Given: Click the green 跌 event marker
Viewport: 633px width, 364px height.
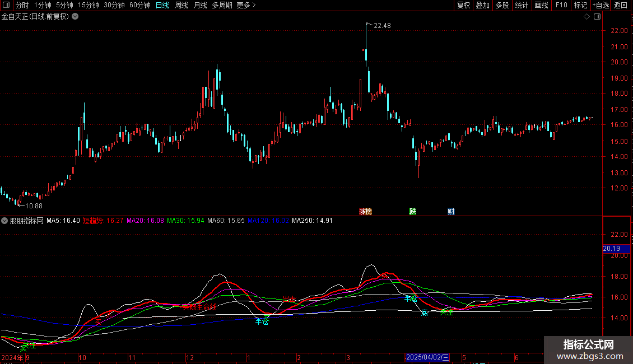Looking at the screenshot, I should [413, 212].
